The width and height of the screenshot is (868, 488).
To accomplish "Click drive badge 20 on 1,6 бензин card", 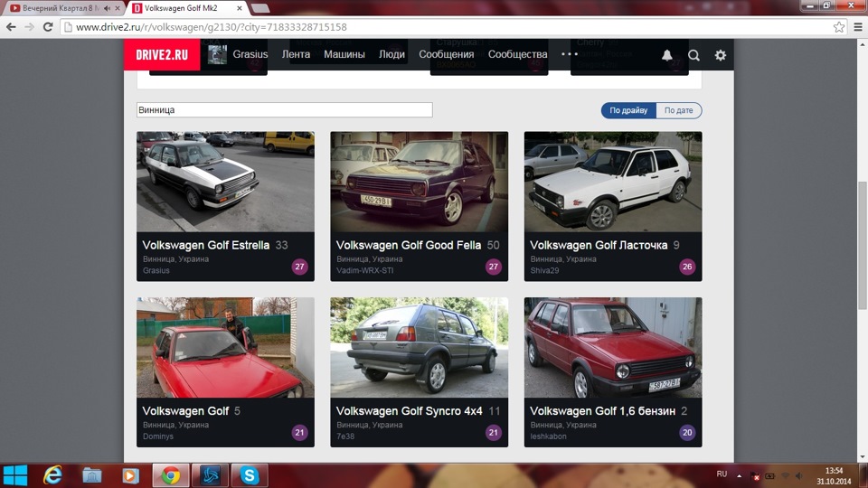I will click(687, 433).
